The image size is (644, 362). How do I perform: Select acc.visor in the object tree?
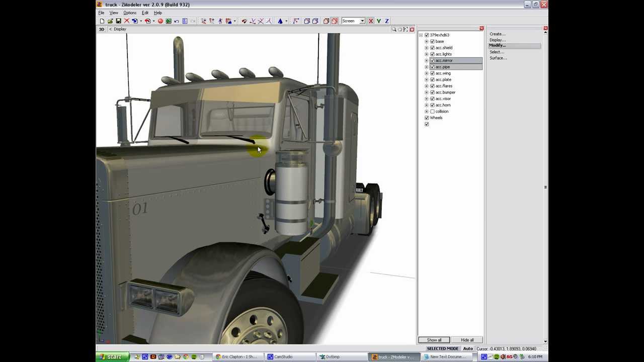[x=443, y=99]
